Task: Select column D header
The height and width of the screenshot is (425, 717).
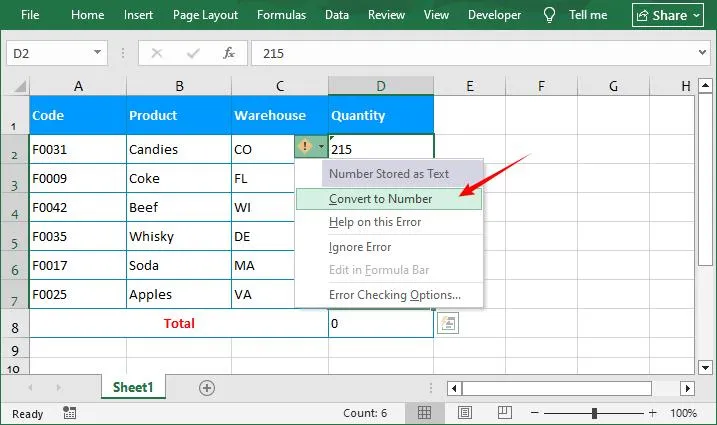Action: (x=381, y=86)
